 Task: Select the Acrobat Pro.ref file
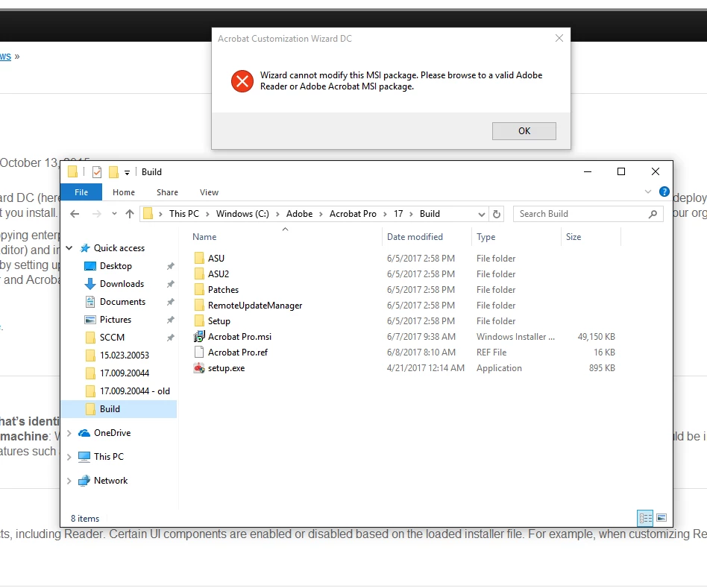click(x=238, y=353)
